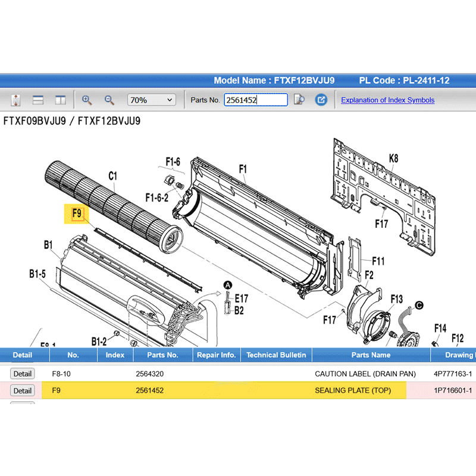Viewport: 476px width, 476px height.
Task: Click the K8 part label in diagram
Action: tap(393, 158)
